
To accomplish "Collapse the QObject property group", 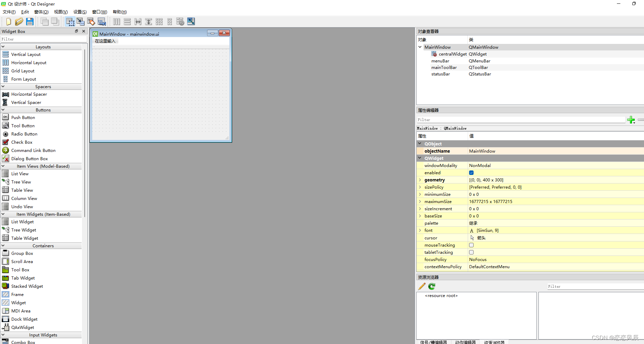I will [420, 144].
